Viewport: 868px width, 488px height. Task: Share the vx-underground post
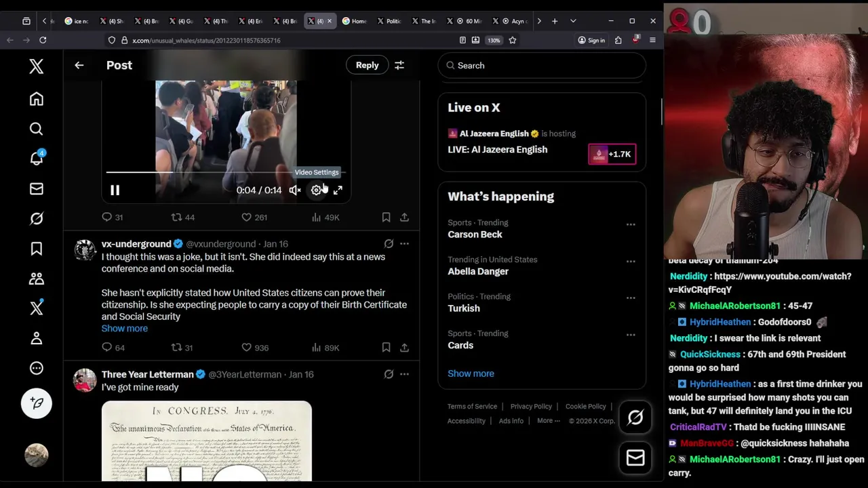(x=404, y=348)
